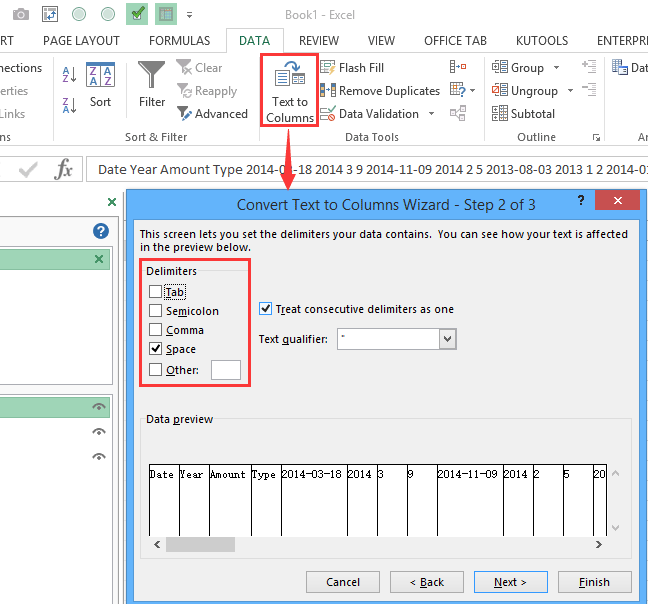Open the Text qualifier dropdown

pos(447,339)
